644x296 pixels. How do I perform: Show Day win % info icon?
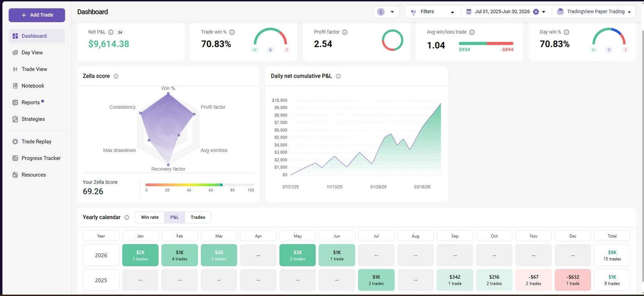pos(566,32)
